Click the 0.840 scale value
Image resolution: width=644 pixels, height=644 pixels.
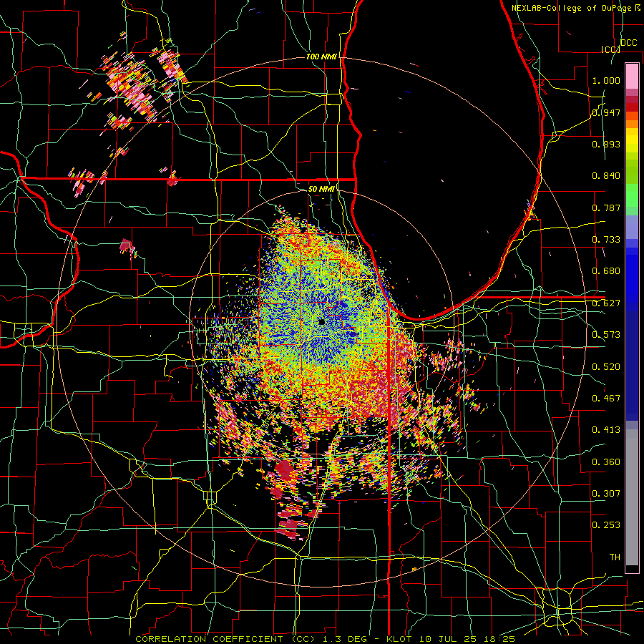606,176
